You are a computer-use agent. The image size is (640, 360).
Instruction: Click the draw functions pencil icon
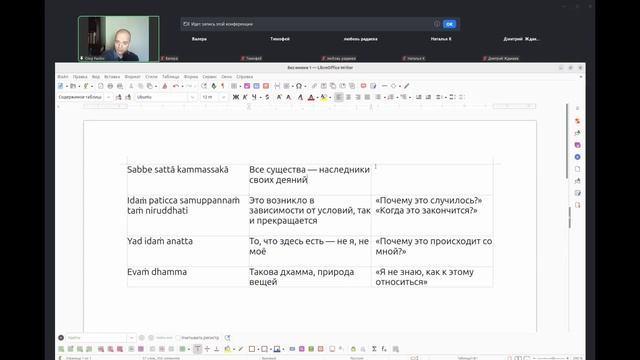pyautogui.click(x=407, y=86)
